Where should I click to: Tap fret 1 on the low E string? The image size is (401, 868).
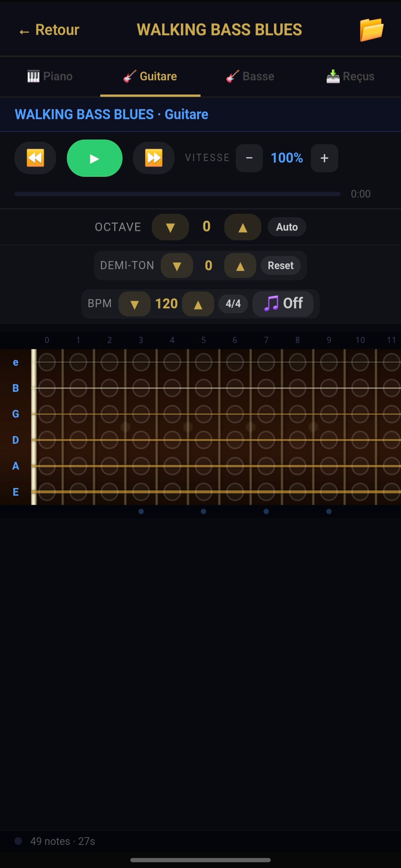78,492
